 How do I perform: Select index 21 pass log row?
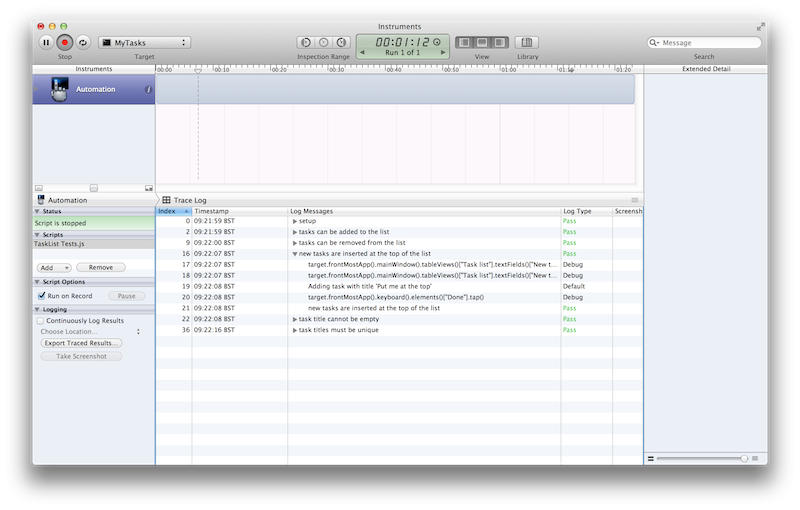(x=399, y=308)
